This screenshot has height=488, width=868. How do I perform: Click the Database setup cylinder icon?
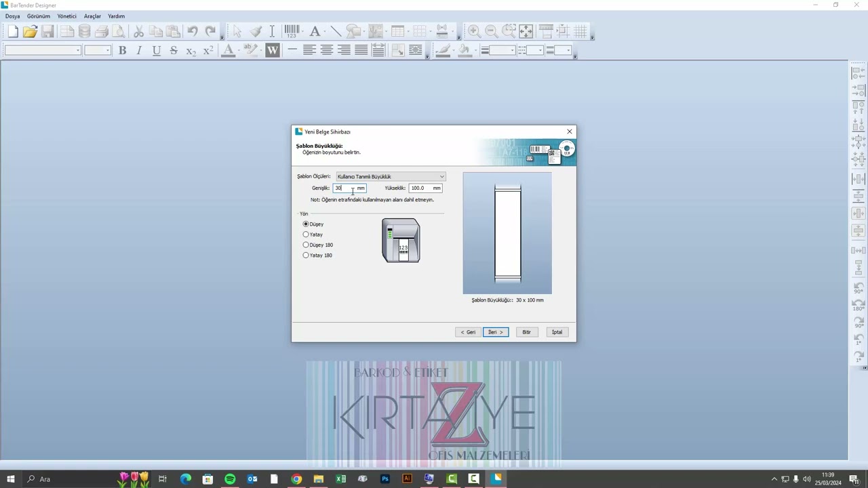point(84,31)
